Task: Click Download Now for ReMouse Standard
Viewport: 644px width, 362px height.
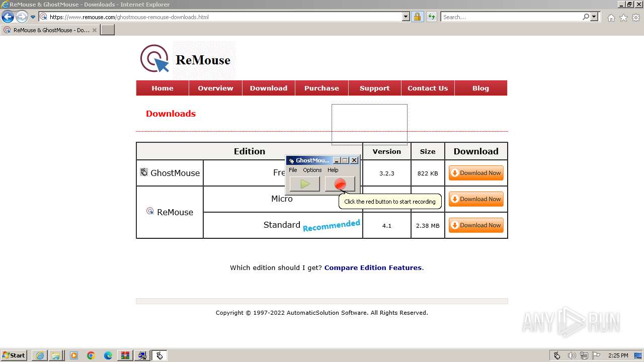Action: tap(476, 225)
